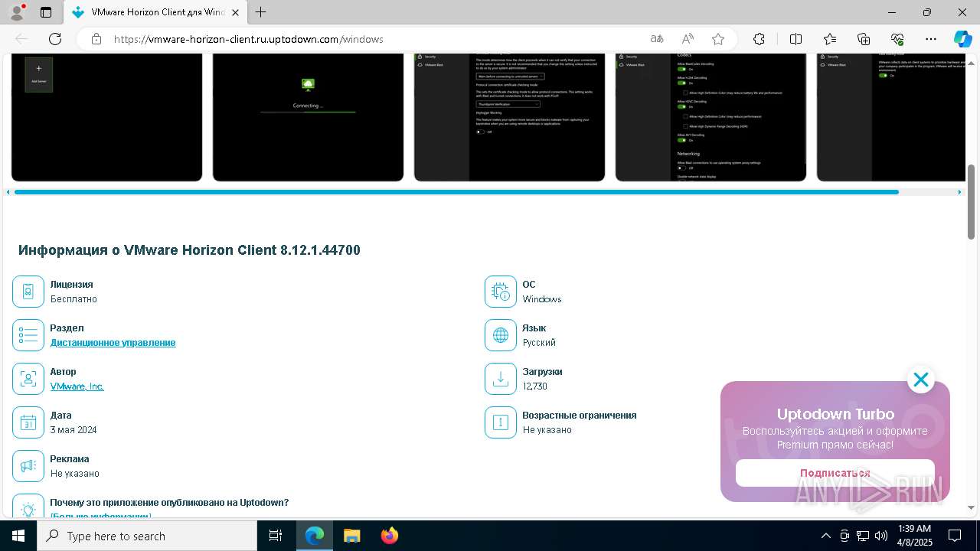Open Collections icon in toolbar
980x551 pixels.
864,39
